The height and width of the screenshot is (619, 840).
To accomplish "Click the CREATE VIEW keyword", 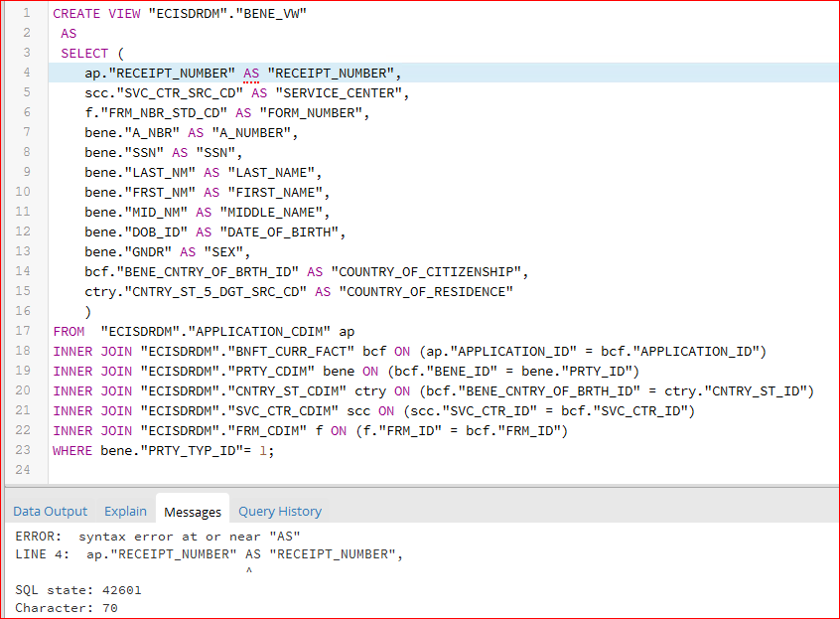I will (x=97, y=13).
